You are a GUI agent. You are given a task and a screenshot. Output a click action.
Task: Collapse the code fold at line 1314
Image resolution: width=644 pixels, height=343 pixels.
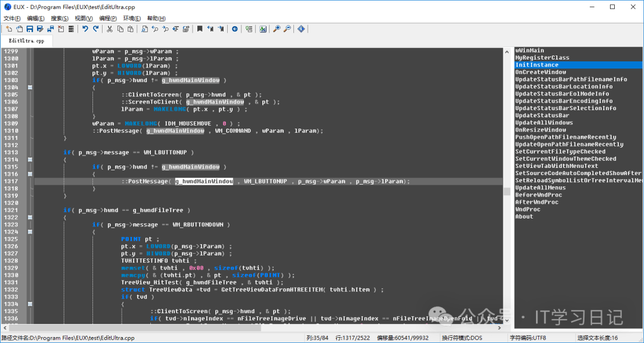pos(30,160)
